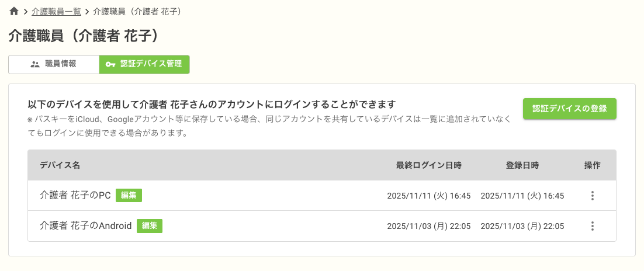Viewport: 644px width, 271px height.
Task: Click the key icon on 認証デバイス管理 tab
Action: pyautogui.click(x=110, y=64)
